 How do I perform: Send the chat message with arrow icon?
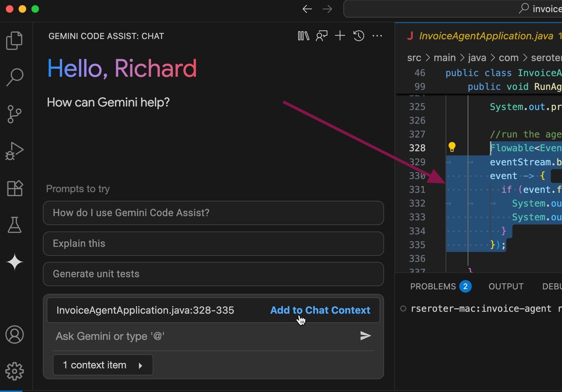[x=365, y=336]
